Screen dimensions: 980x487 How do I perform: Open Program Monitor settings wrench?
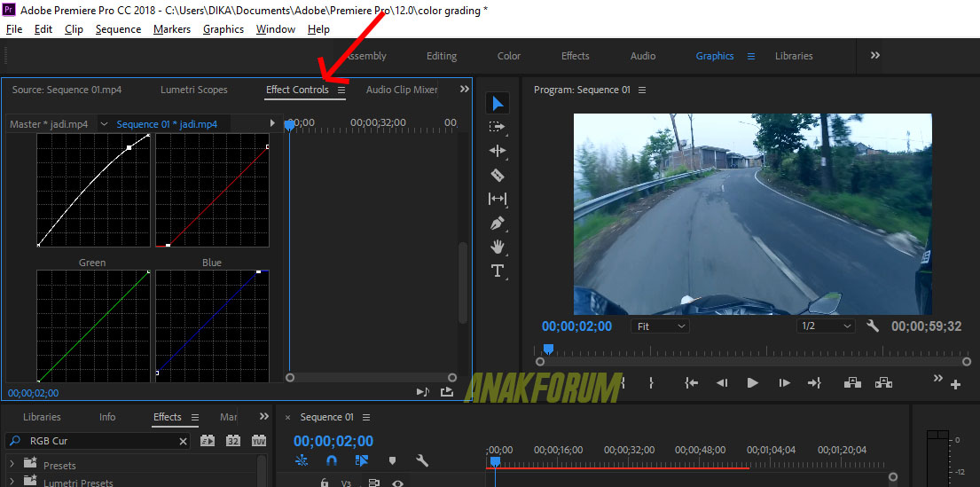873,326
